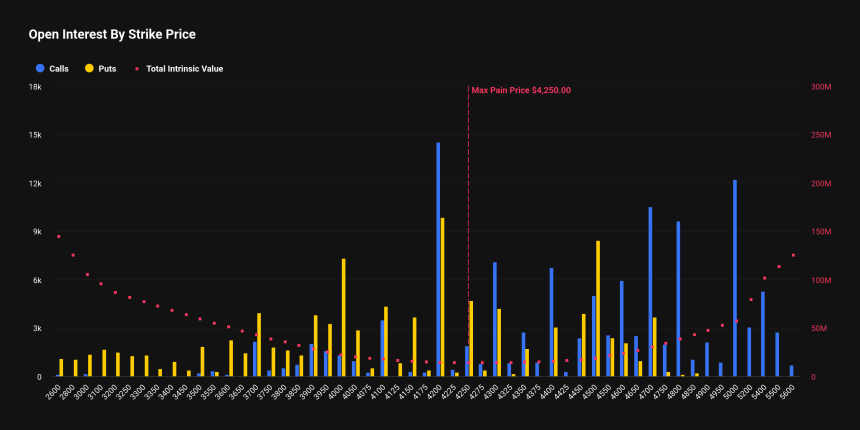Select the tallest Calls bar at 4200
The width and height of the screenshot is (860, 430).
tap(438, 260)
